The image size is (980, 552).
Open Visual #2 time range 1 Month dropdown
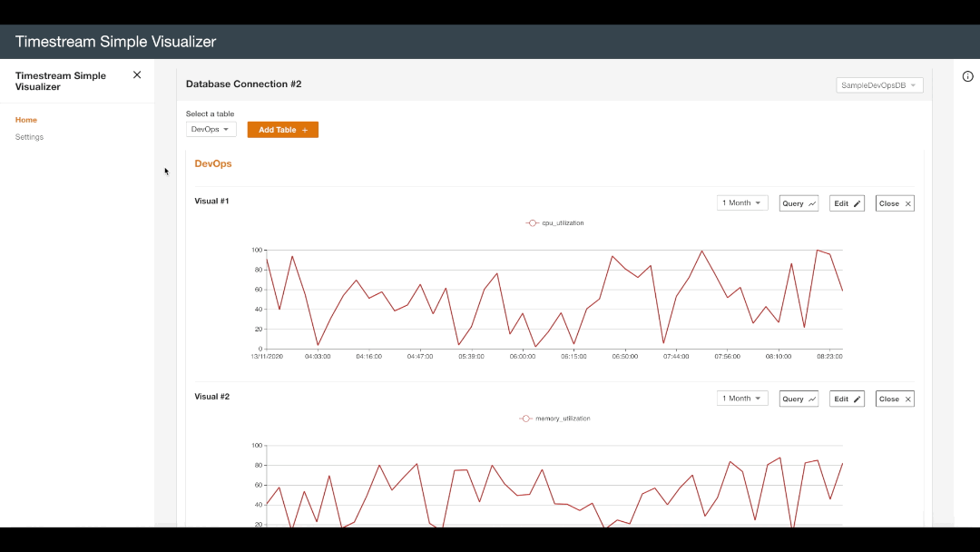pyautogui.click(x=742, y=399)
